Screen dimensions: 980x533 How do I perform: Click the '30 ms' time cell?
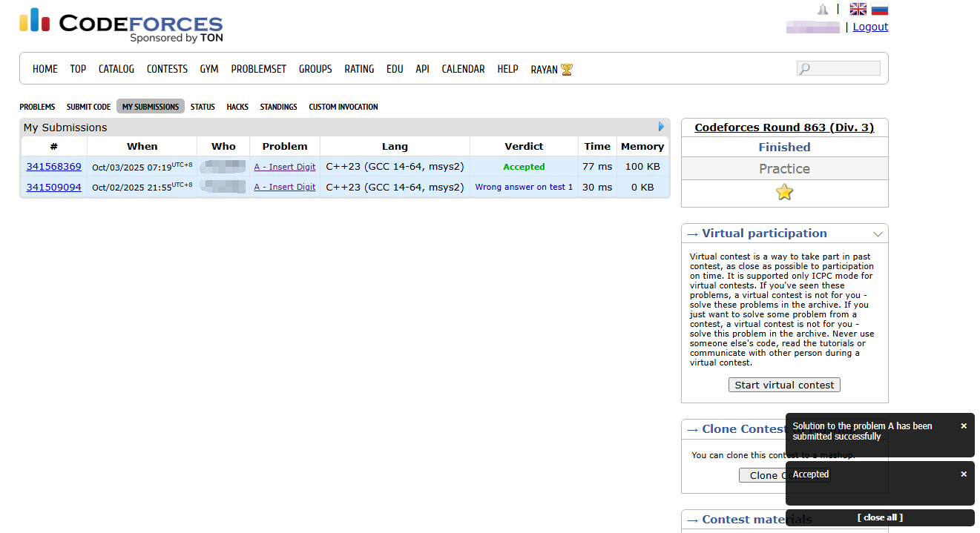pos(597,187)
